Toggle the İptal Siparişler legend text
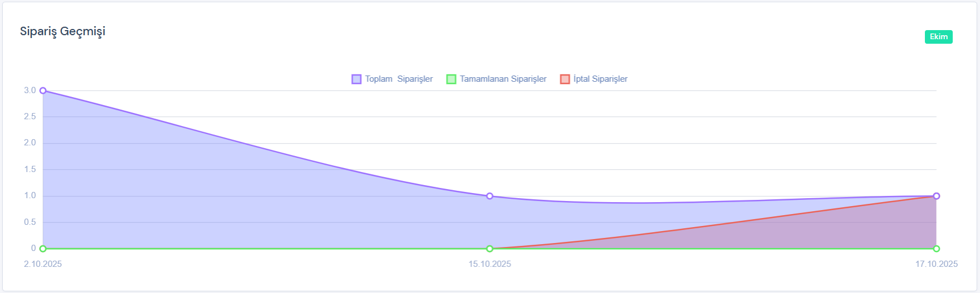Screen dimensions: 980x293 600,79
